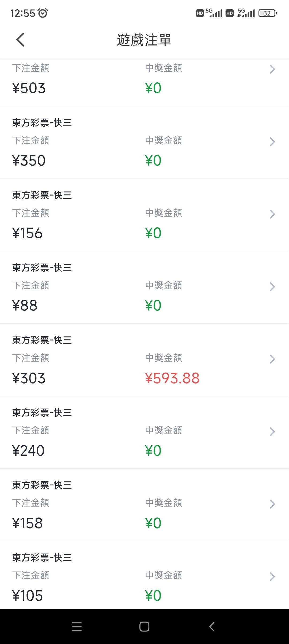The height and width of the screenshot is (644, 289).
Task: Open details chevron for ¥350 bet
Action: pos(272,142)
